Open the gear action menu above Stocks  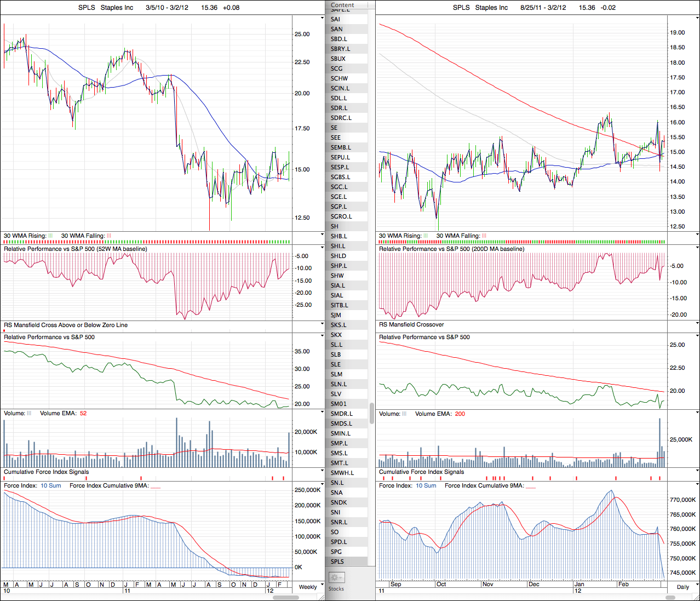coord(336,577)
